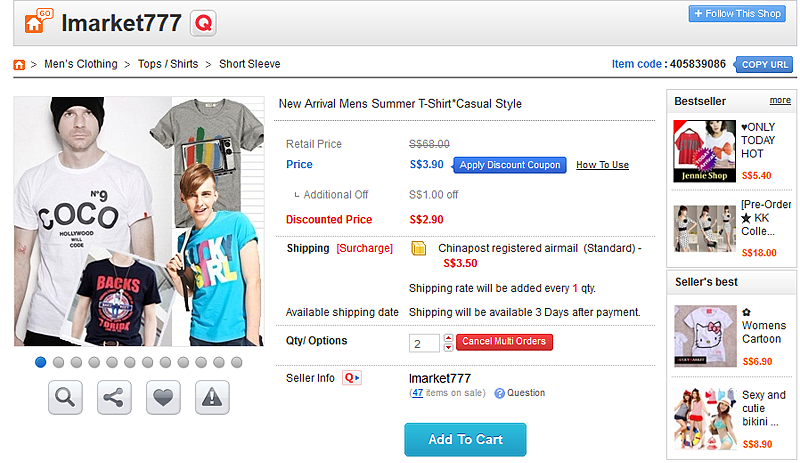800x463 pixels.
Task: Click the Apply Discount Coupon button
Action: click(x=509, y=165)
